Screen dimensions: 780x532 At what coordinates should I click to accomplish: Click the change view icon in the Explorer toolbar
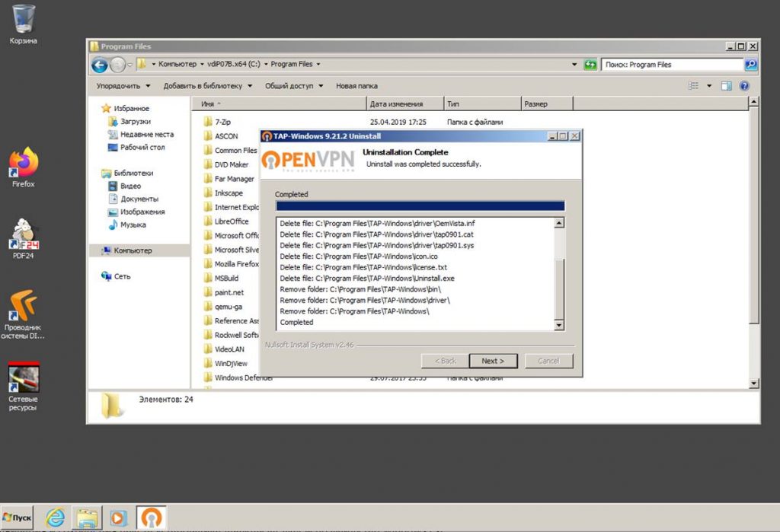(693, 86)
